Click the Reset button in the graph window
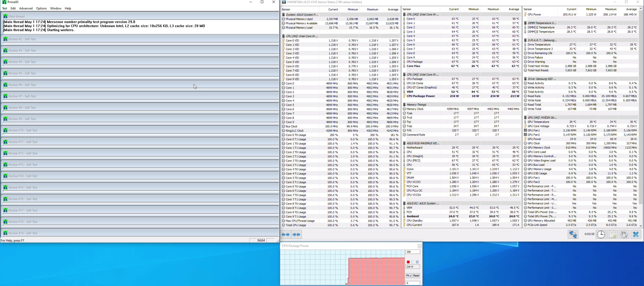Image resolution: width=644 pixels, height=286 pixels. [416, 276]
